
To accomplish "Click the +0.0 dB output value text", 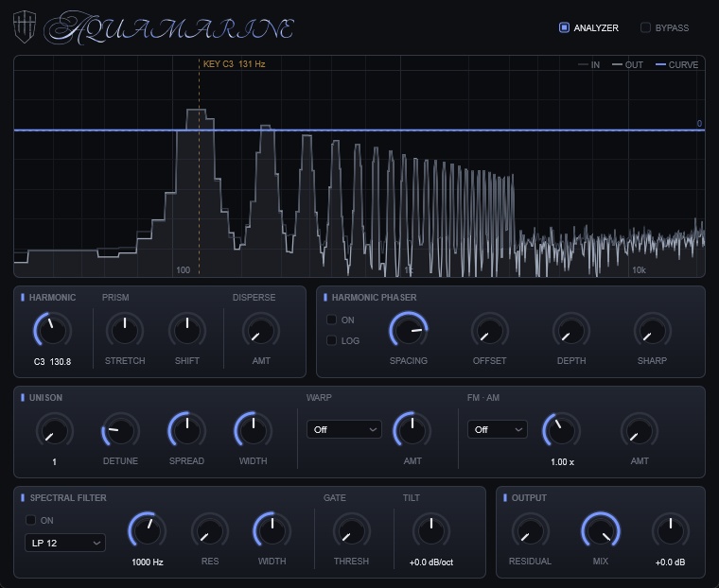I will point(671,562).
